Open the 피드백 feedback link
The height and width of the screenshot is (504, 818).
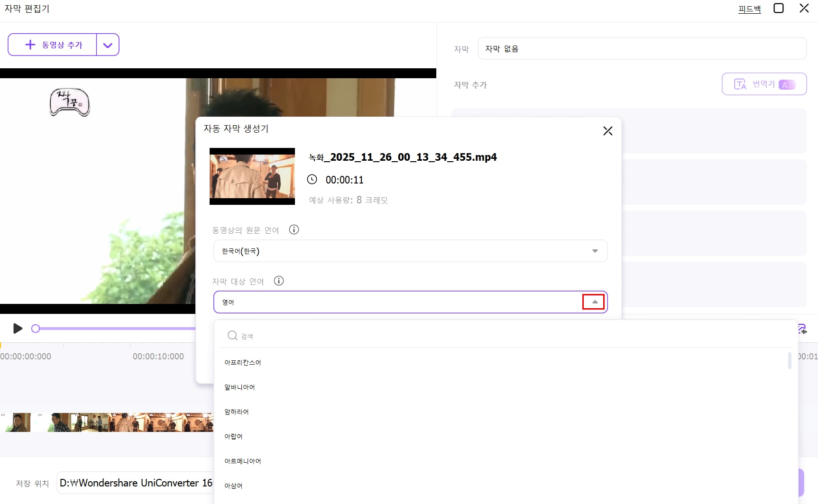(749, 9)
